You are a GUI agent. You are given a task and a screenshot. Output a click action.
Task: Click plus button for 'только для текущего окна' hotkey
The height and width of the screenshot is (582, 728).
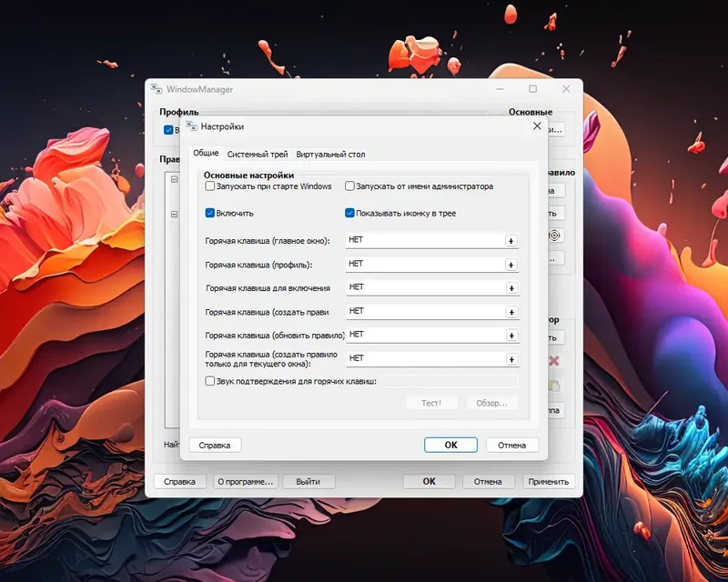click(511, 359)
